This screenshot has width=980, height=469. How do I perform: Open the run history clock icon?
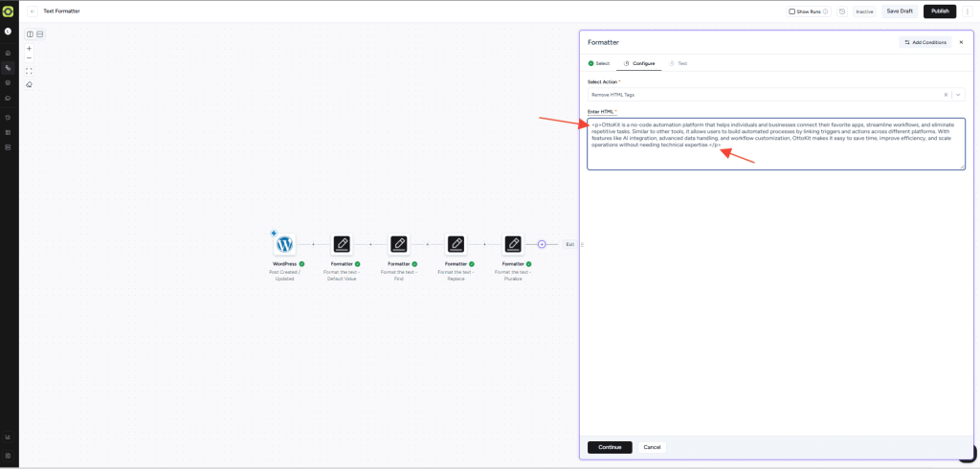pyautogui.click(x=842, y=11)
